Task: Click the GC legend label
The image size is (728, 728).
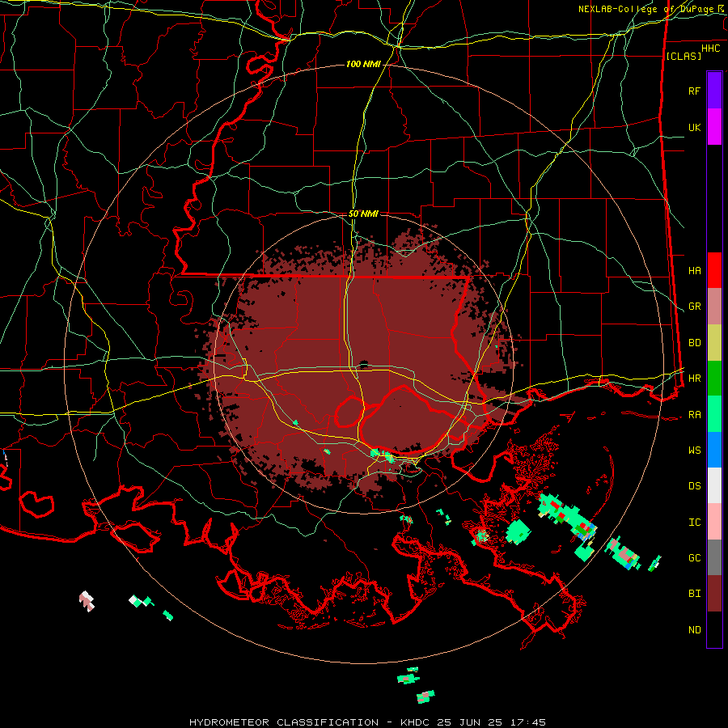Action: 694,558
